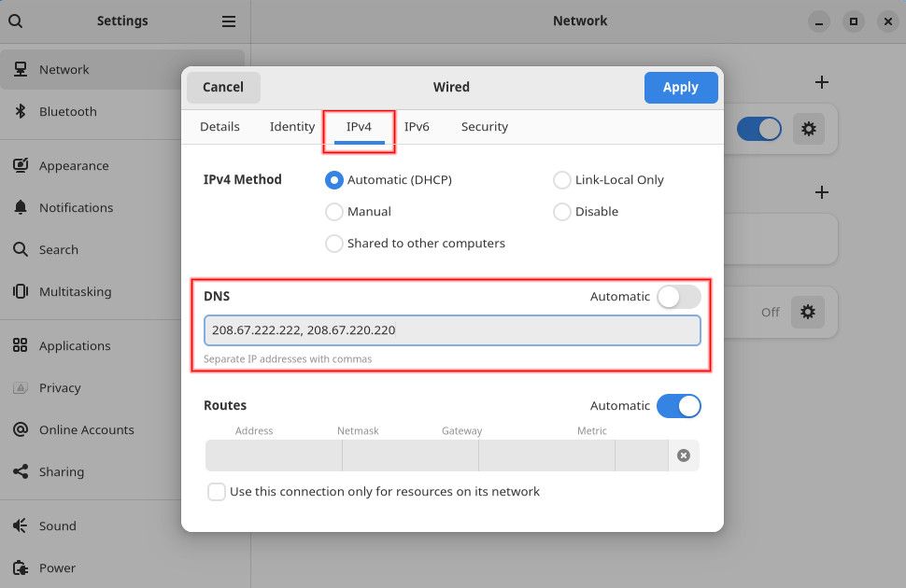Screen dimensions: 906x588
Task: Click the search icon in Settings
Action: 16,21
